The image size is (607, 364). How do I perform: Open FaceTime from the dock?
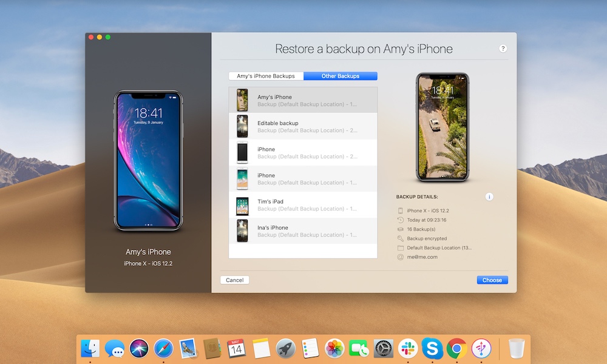tap(359, 348)
